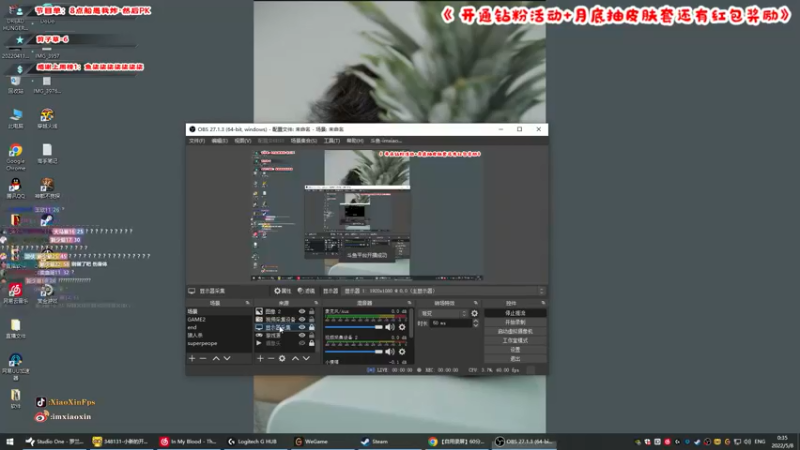The image size is (800, 450).
Task: Click the 工作室模式 button
Action: [515, 341]
